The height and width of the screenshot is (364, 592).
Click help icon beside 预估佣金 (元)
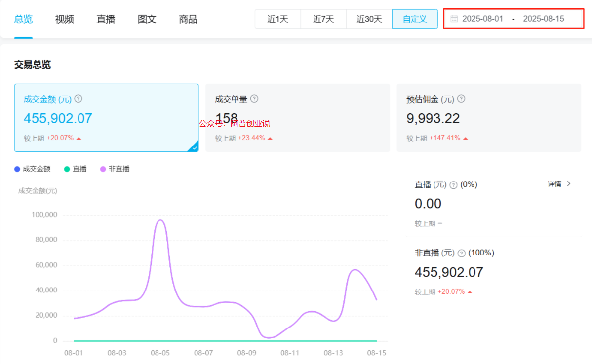(461, 99)
